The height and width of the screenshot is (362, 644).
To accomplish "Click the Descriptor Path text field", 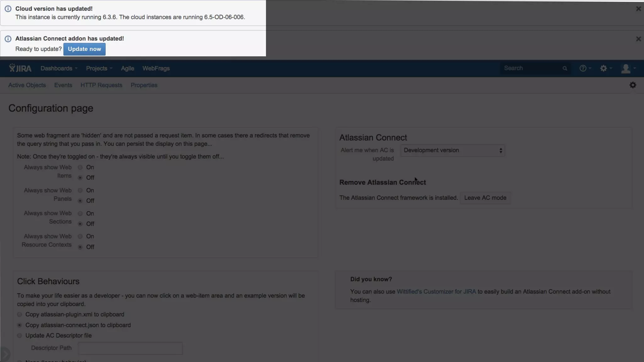I will click(130, 348).
